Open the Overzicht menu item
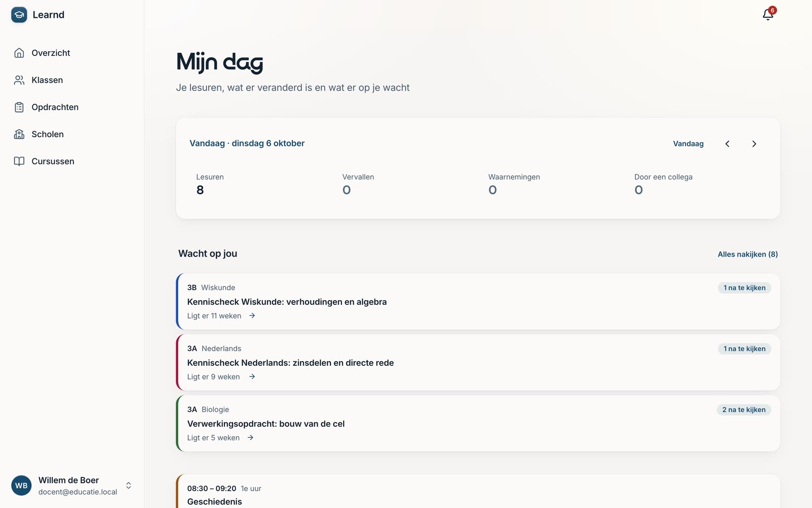The height and width of the screenshot is (508, 812). [x=72, y=53]
